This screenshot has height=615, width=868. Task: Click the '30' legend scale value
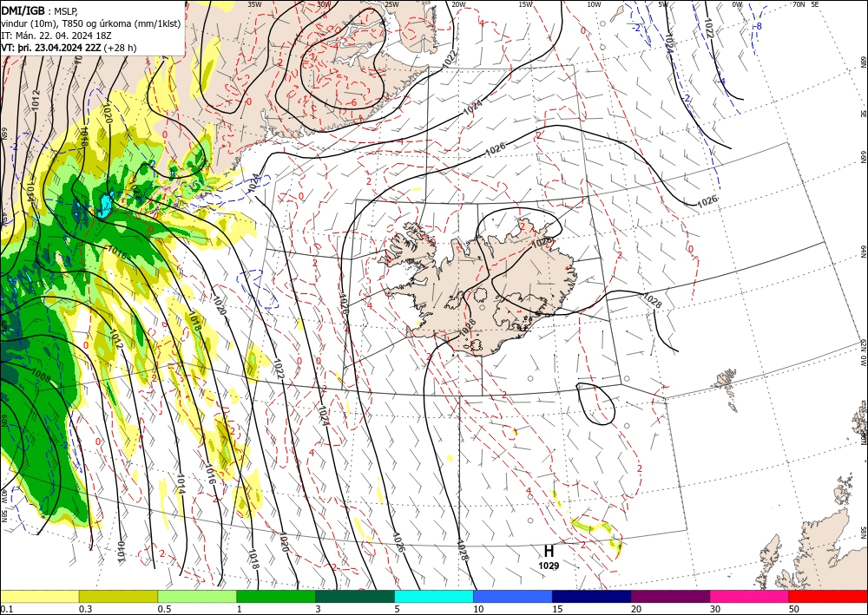[x=714, y=609]
